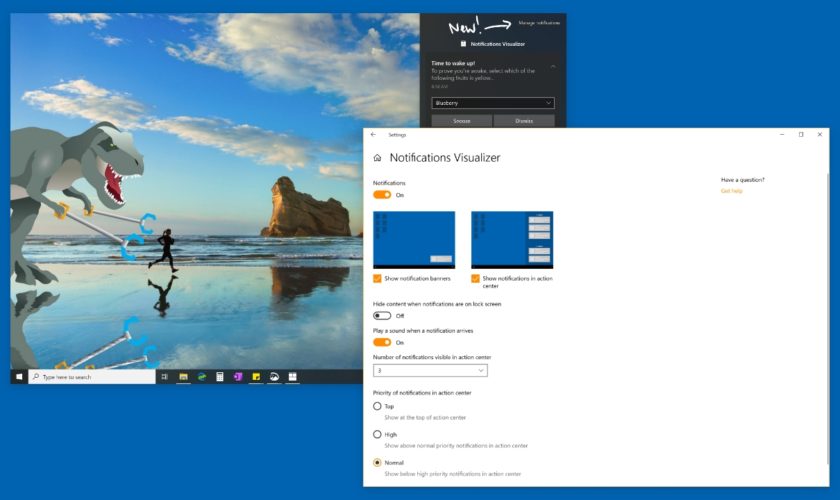Open the Calculator app on taskbar
This screenshot has height=500, width=840.
[219, 377]
